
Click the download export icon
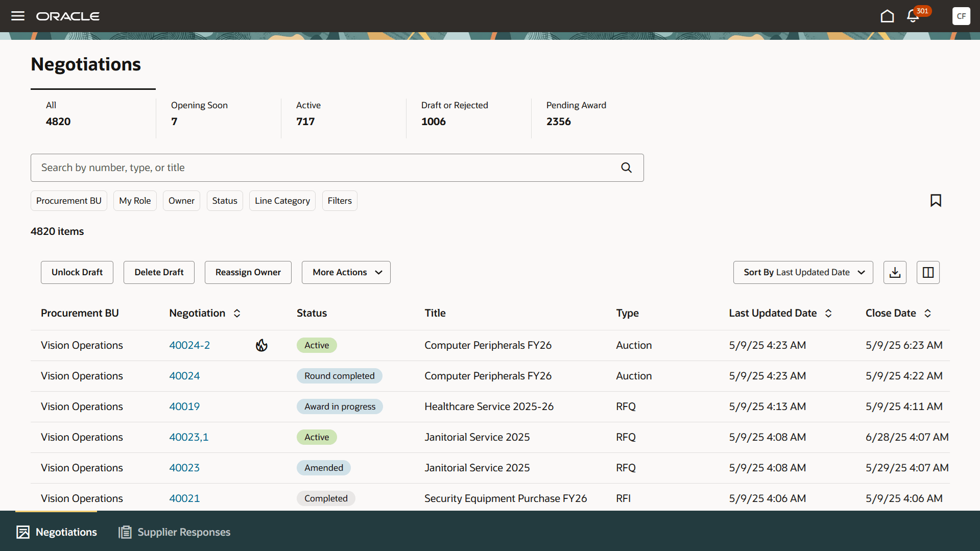pos(894,272)
